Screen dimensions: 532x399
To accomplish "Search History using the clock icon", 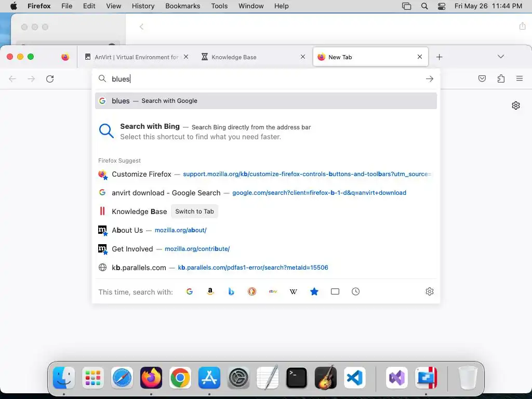I will pos(355,291).
